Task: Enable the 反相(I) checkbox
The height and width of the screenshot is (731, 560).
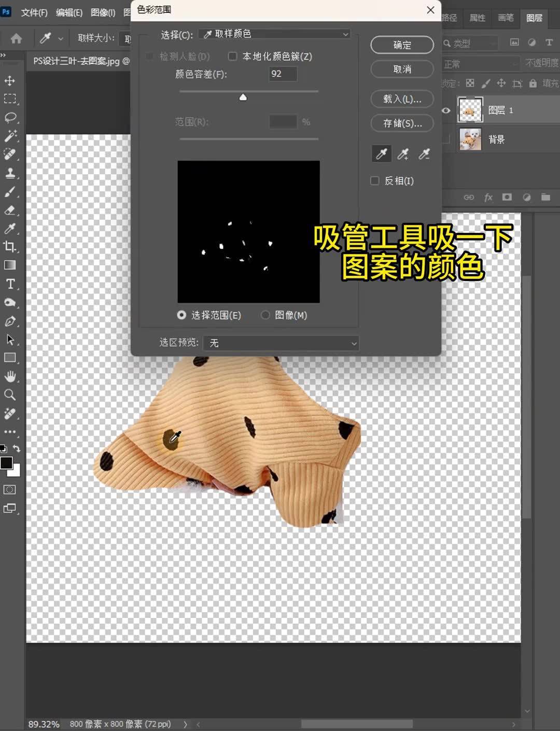Action: 374,180
